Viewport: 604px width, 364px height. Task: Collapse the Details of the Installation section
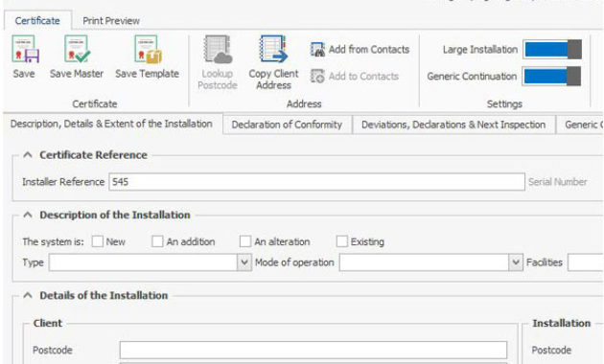(28, 295)
